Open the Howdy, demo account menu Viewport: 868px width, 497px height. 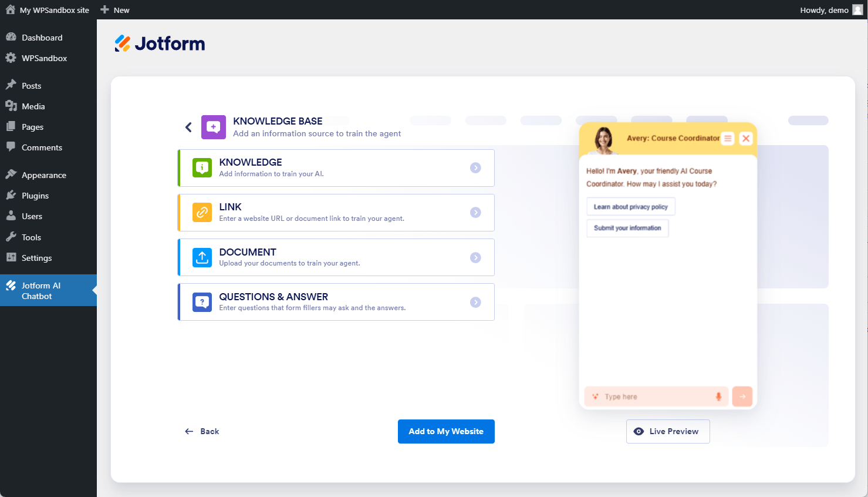pyautogui.click(x=831, y=10)
